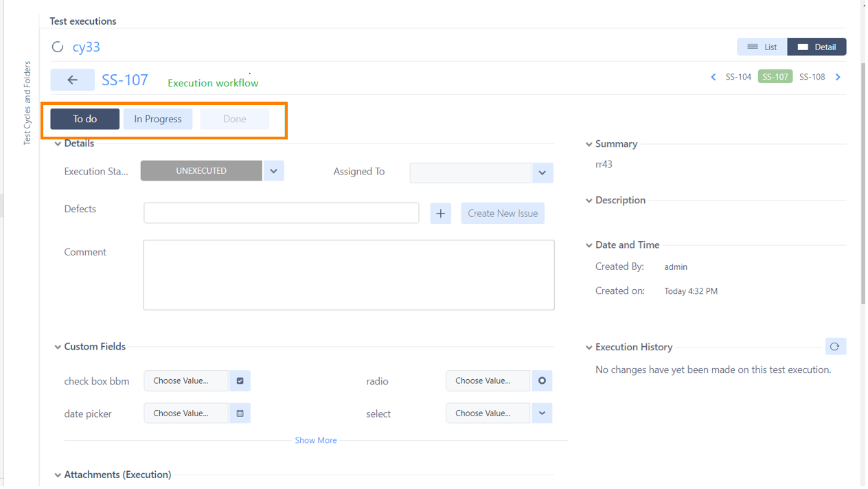Click the refresh icon beside cy33
The height and width of the screenshot is (489, 868).
point(58,47)
